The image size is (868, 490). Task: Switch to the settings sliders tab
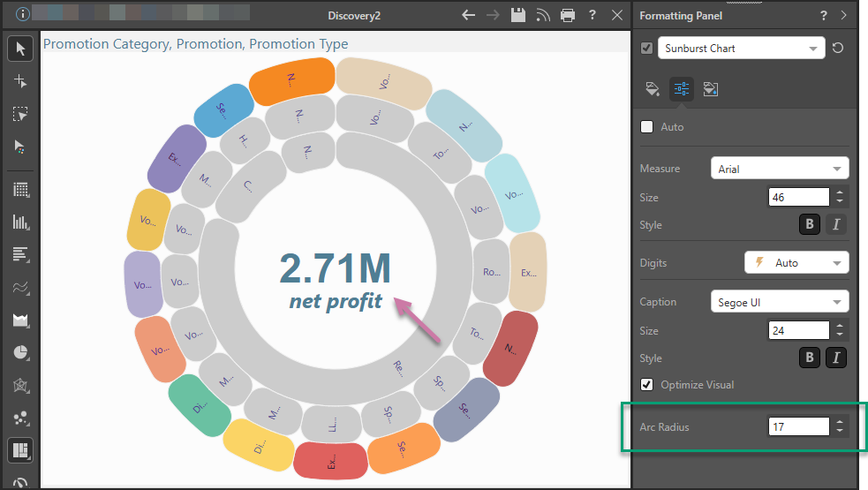[x=681, y=88]
